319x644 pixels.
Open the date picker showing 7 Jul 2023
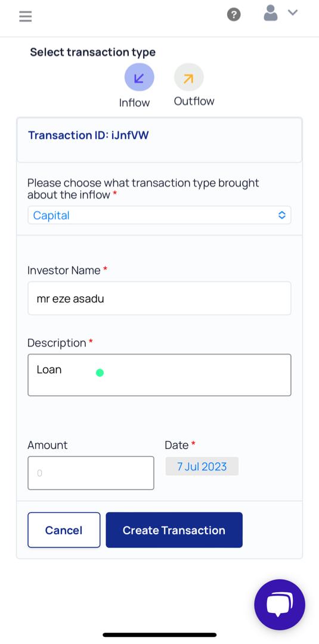[x=202, y=466]
